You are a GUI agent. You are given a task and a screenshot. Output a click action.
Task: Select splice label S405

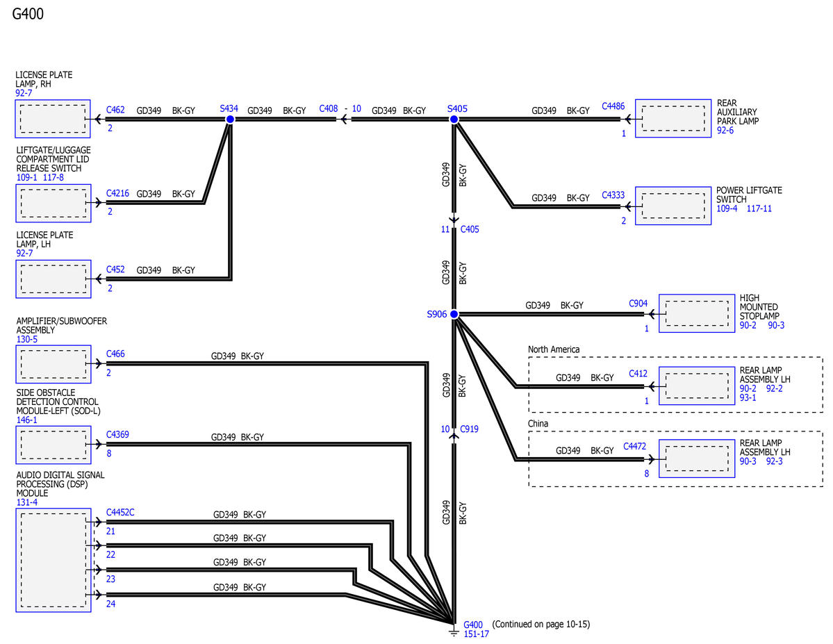pyautogui.click(x=457, y=108)
